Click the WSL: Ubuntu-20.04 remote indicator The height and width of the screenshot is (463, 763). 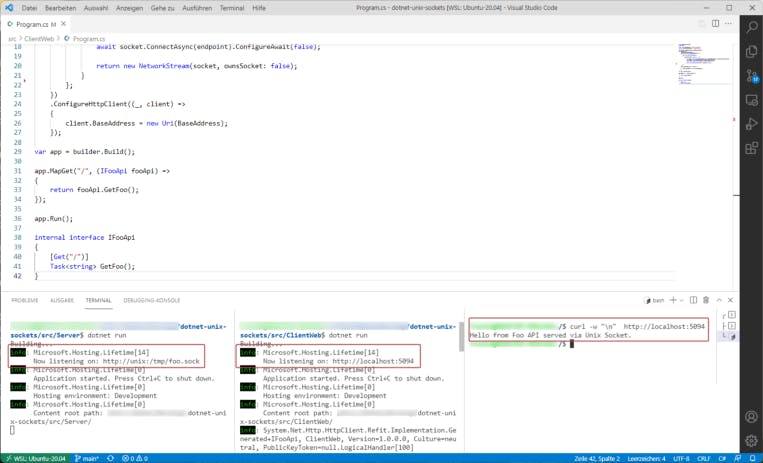pyautogui.click(x=36, y=458)
